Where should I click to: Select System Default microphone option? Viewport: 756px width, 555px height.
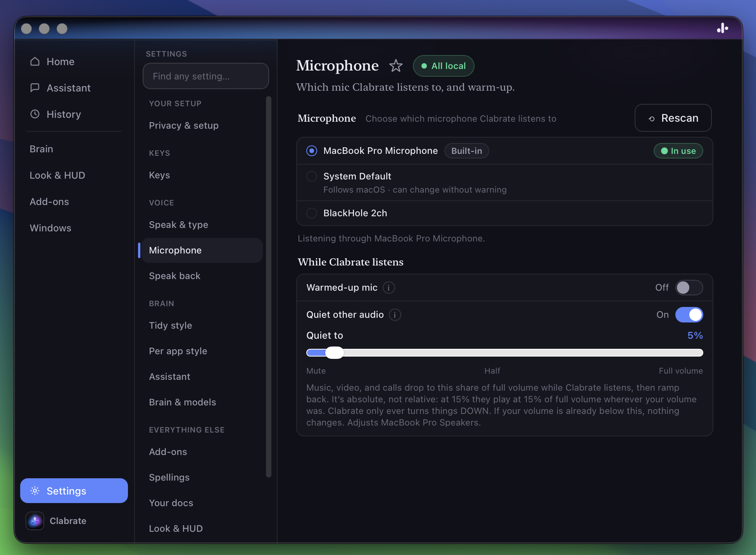[312, 176]
